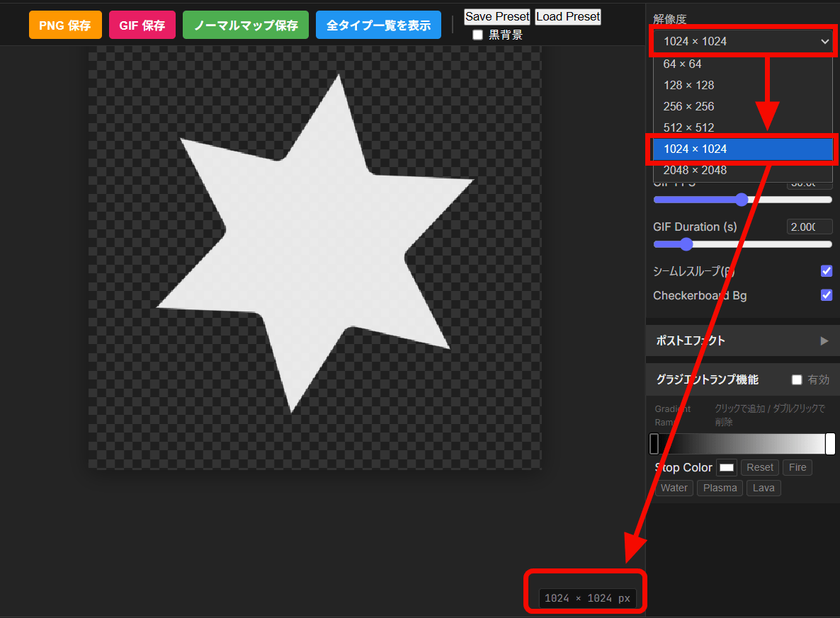The image size is (840, 618).
Task: Click the GIF Duration slider handle
Action: click(686, 244)
